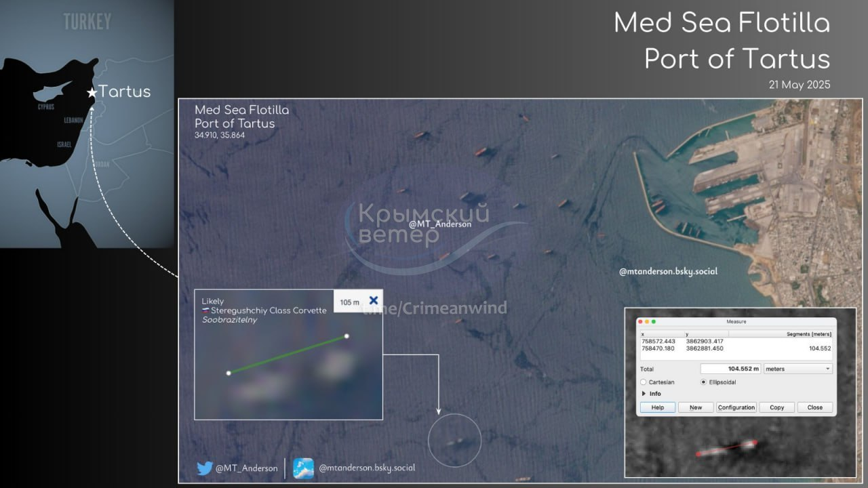Click the Russian flag beside Steregushchiy Class Corvette

point(205,311)
